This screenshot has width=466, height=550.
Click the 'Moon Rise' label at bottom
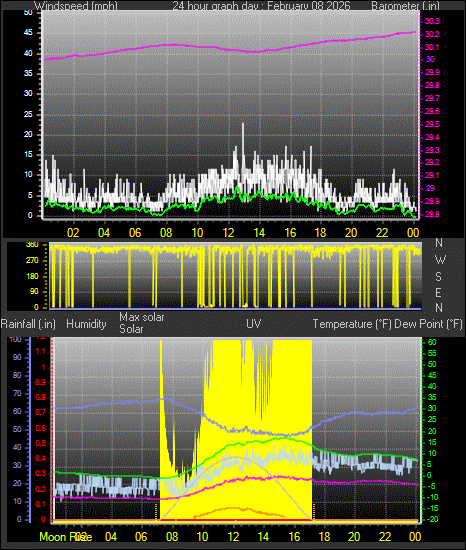pos(66,537)
